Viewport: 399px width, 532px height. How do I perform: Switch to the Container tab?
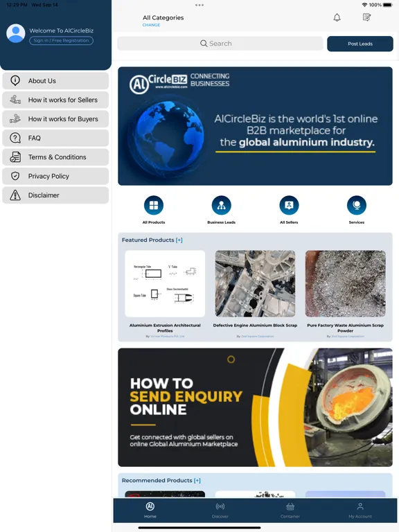click(290, 511)
